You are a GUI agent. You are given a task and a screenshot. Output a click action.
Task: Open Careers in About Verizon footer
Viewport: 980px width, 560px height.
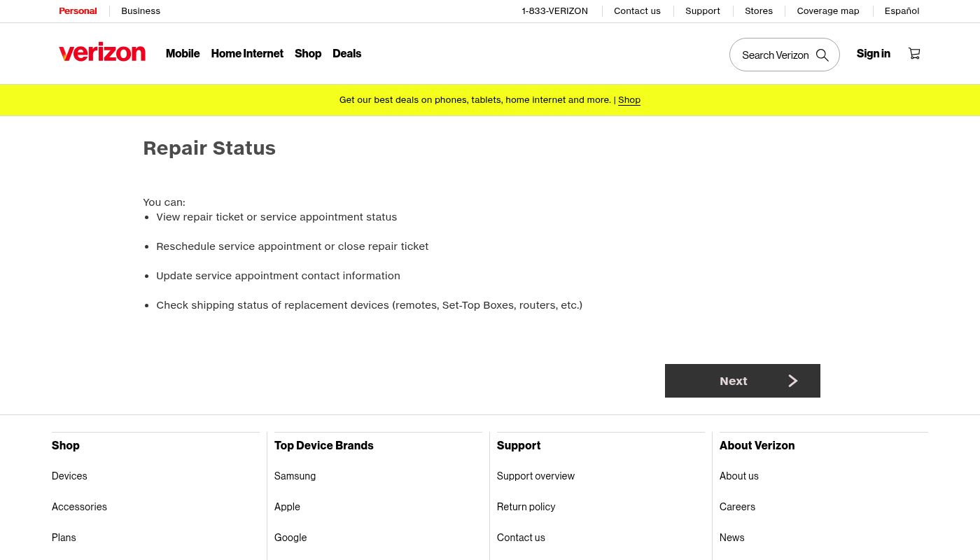point(737,507)
